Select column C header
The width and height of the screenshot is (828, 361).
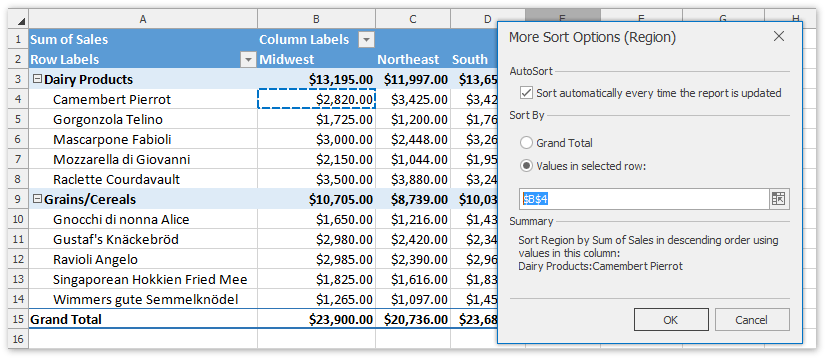[x=413, y=20]
